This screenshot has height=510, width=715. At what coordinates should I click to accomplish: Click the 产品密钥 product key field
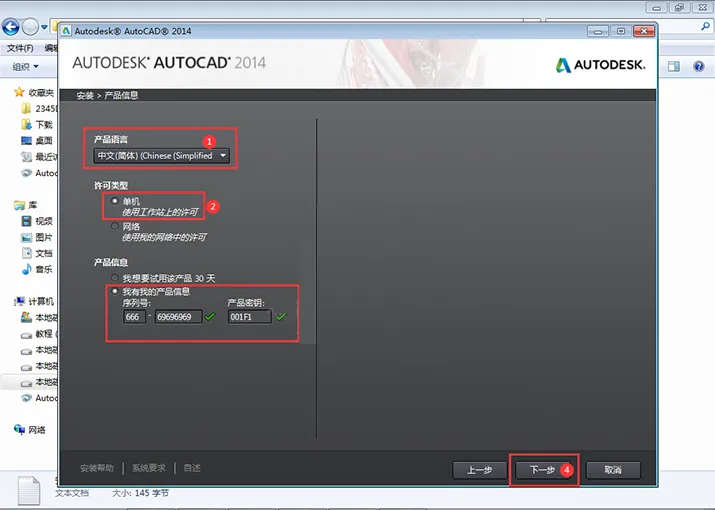(249, 317)
